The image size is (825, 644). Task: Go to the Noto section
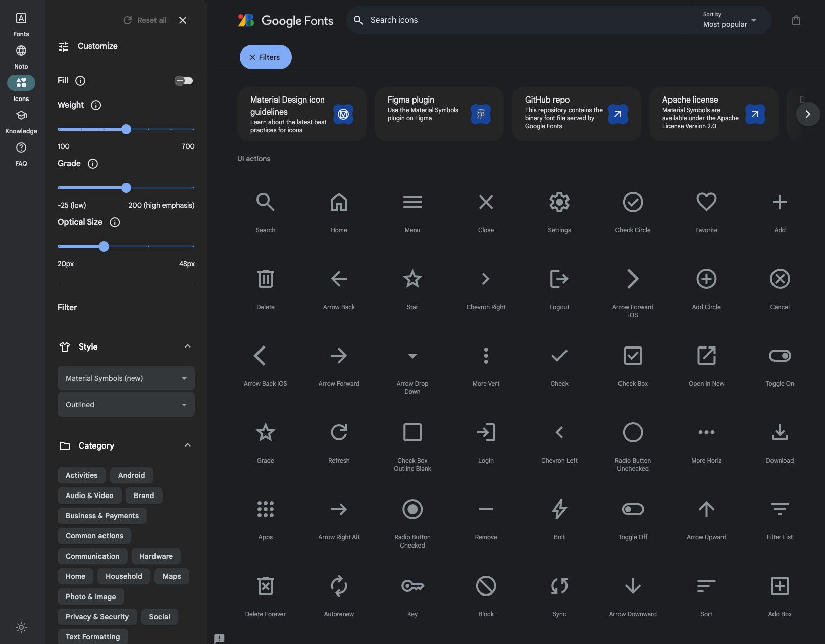point(21,57)
